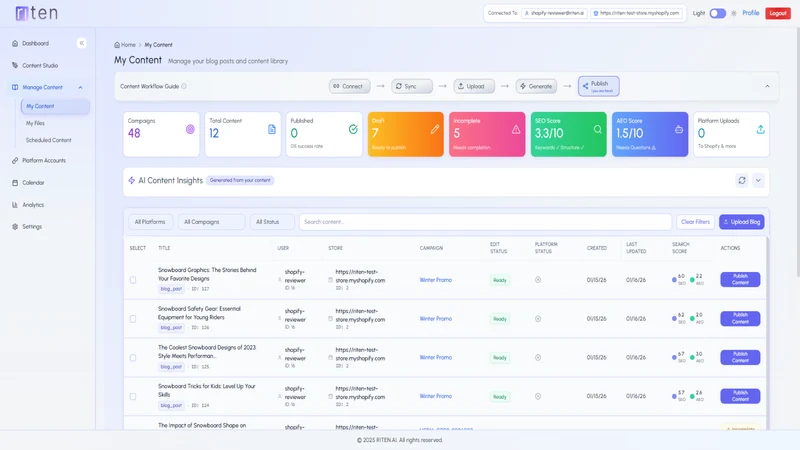This screenshot has width=800, height=450.
Task: Click platform status icon for Snowboard Safety Gear row
Action: tap(538, 319)
